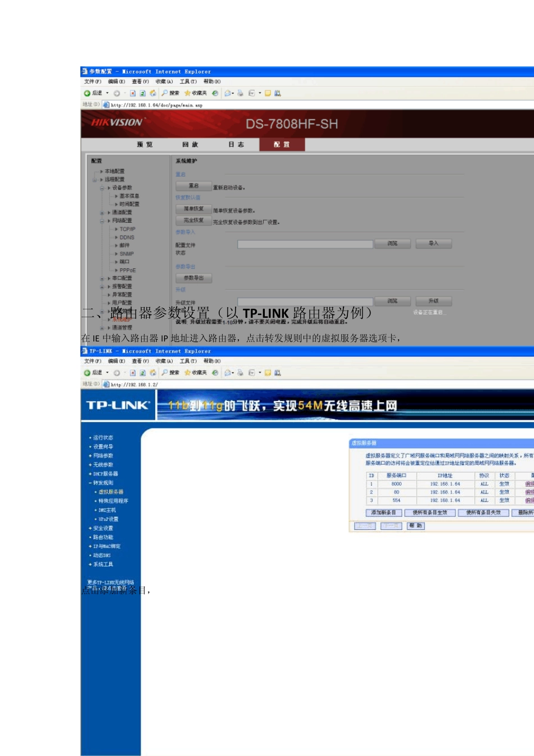The height and width of the screenshot is (756, 534).
Task: Click Back arrow in 参数配置 IE window
Action: [87, 93]
